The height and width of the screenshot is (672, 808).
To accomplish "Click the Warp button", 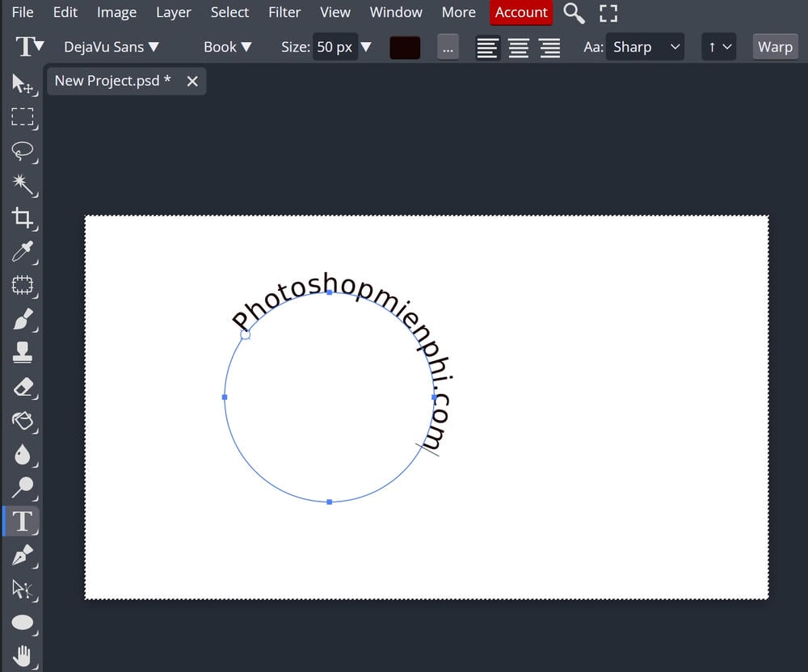I will click(x=775, y=47).
